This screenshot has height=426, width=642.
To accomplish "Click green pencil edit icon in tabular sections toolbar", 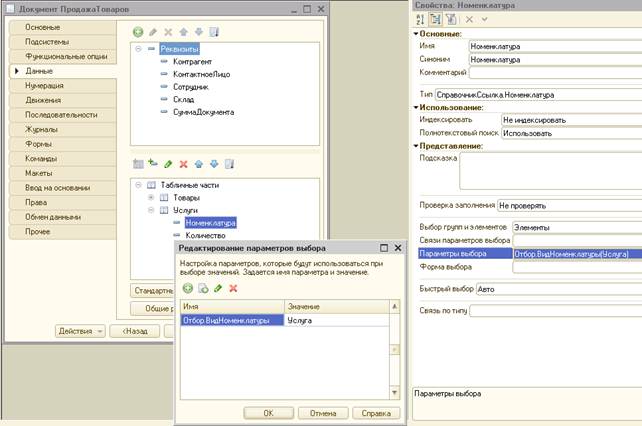I will click(x=168, y=164).
